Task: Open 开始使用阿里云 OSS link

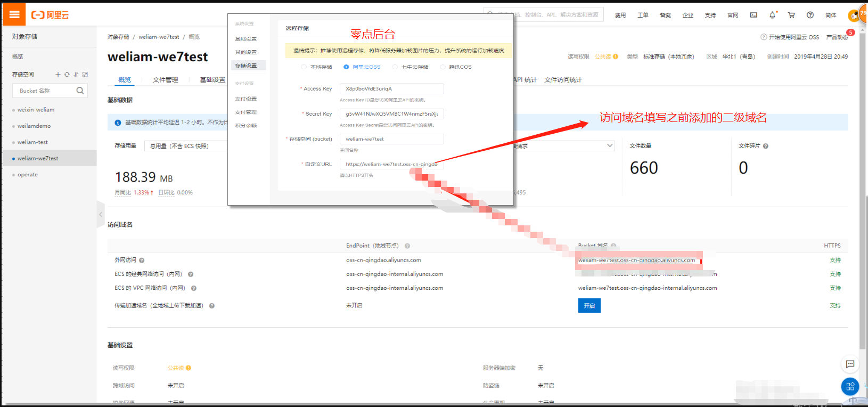Action: pyautogui.click(x=794, y=37)
